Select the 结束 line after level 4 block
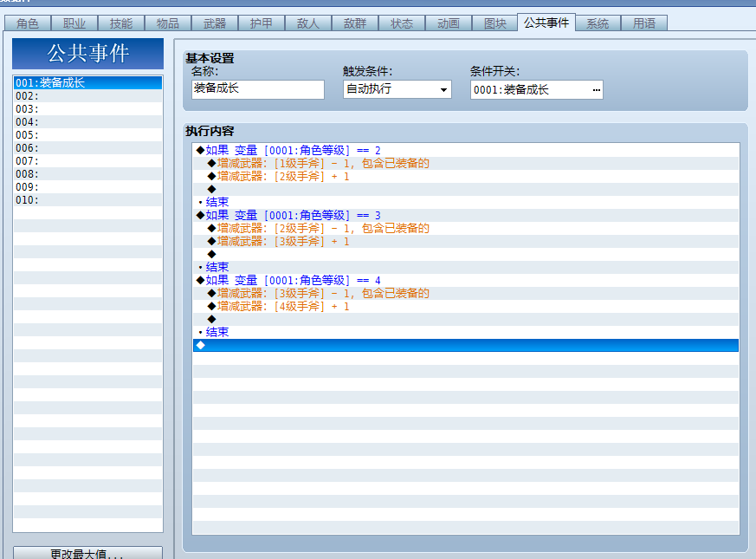Image resolution: width=756 pixels, height=559 pixels. point(466,332)
